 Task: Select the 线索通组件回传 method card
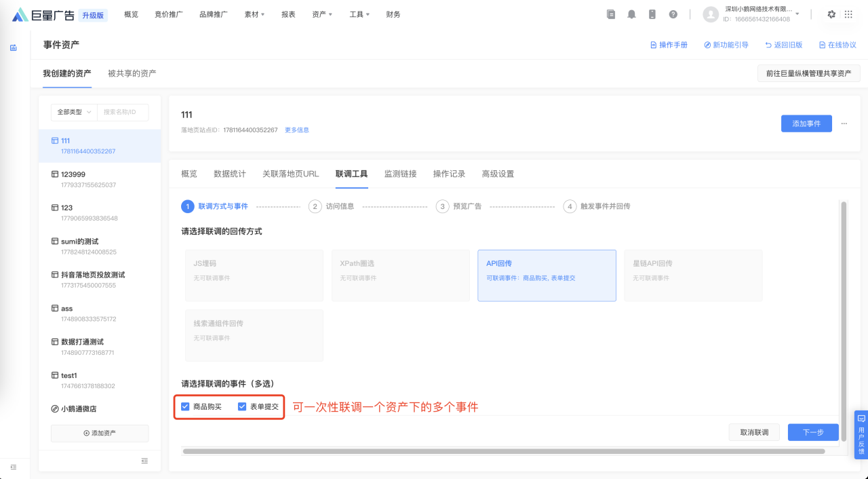[x=254, y=335]
